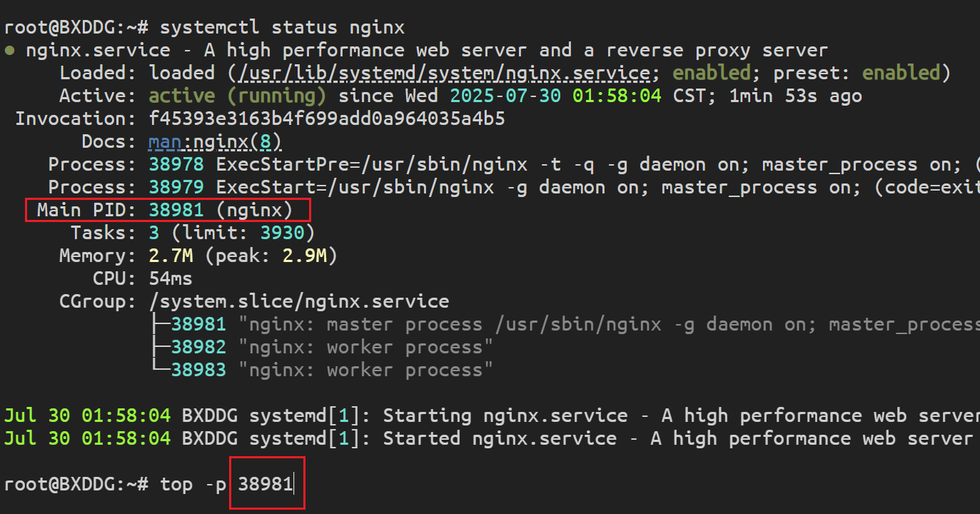Click Main PID value 38981 (nginx)

coord(221,210)
